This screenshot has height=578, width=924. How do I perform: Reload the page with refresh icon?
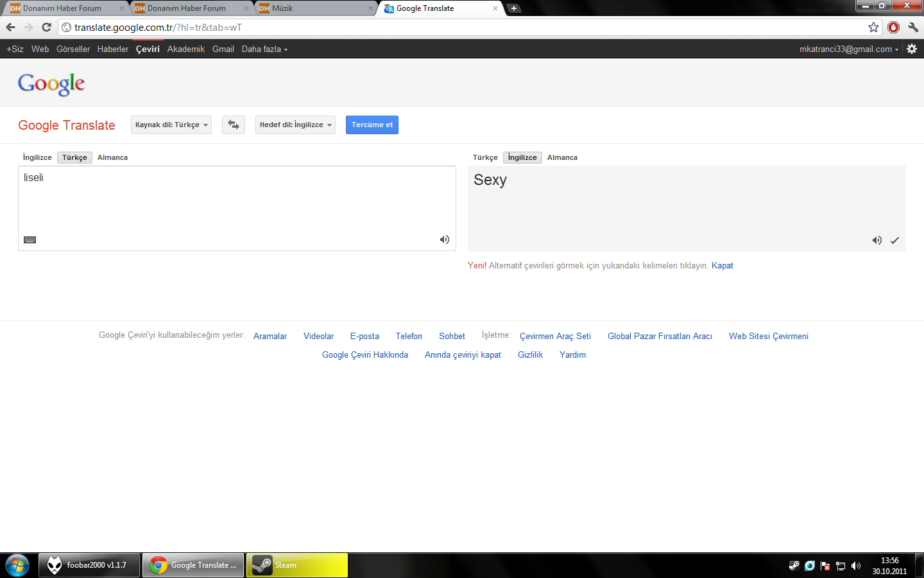(x=46, y=27)
